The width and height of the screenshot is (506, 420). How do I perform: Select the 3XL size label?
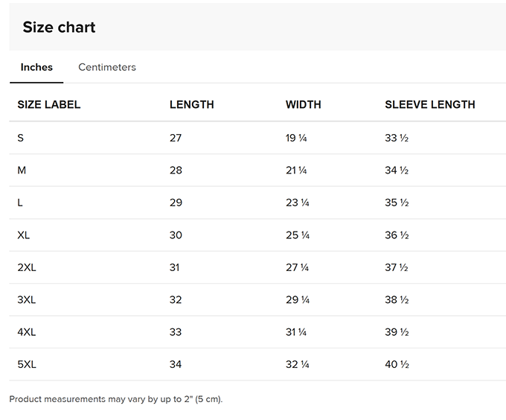pyautogui.click(x=27, y=300)
